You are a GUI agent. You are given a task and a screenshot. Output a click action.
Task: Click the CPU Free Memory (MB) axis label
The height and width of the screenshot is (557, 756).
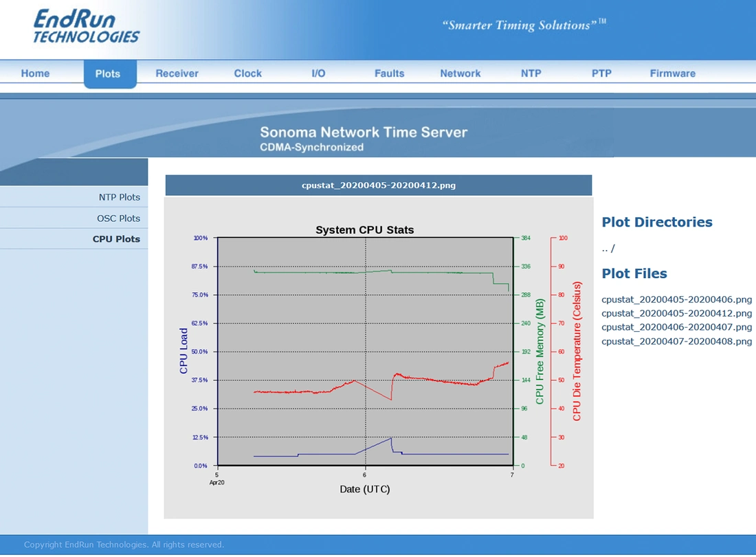click(x=540, y=351)
